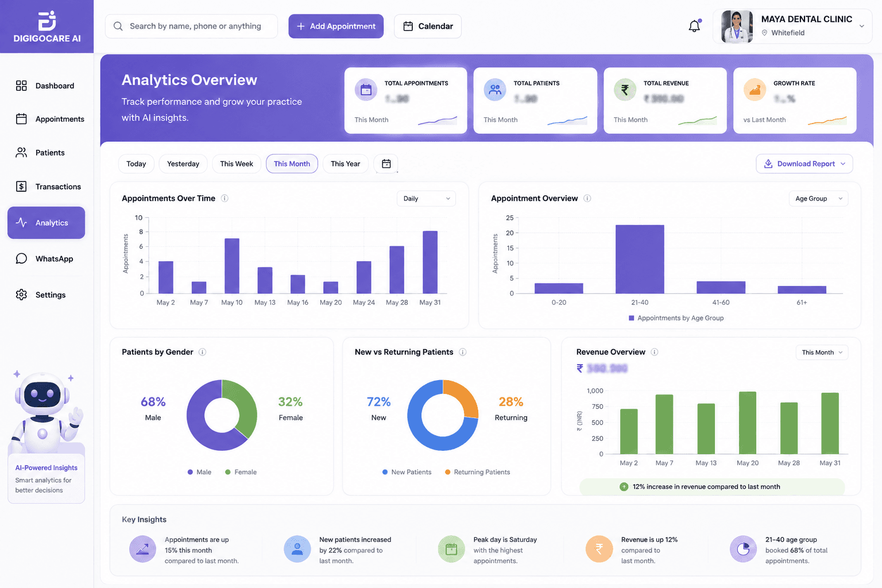This screenshot has width=882, height=588.
Task: Click the Calendar button in header
Action: (428, 26)
